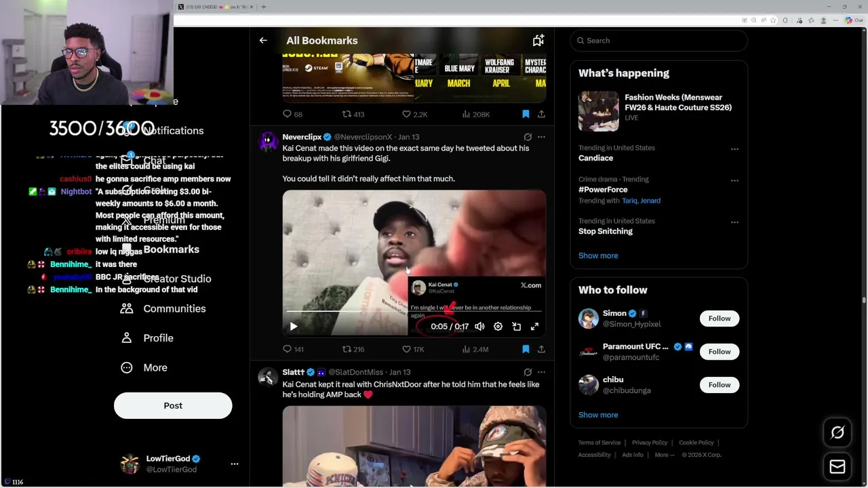Click the Search input field
Screen dimensions: 868x488
point(658,41)
